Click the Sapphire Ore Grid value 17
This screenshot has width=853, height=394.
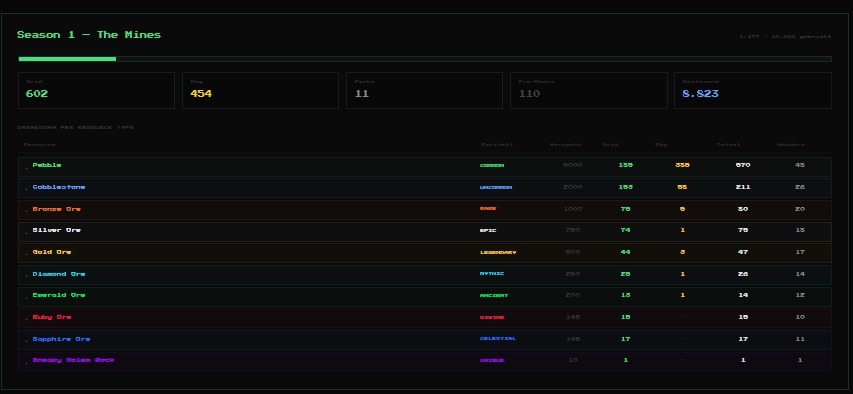(625, 338)
